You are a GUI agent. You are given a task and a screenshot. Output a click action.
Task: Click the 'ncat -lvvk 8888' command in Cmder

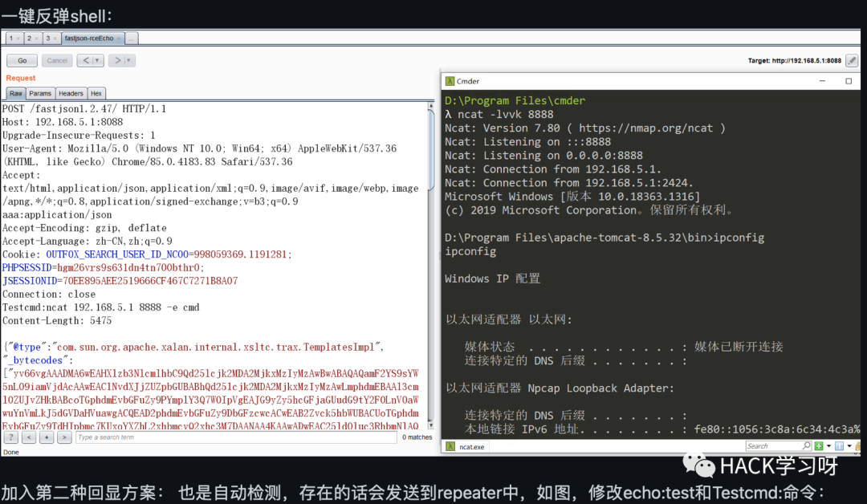(505, 115)
